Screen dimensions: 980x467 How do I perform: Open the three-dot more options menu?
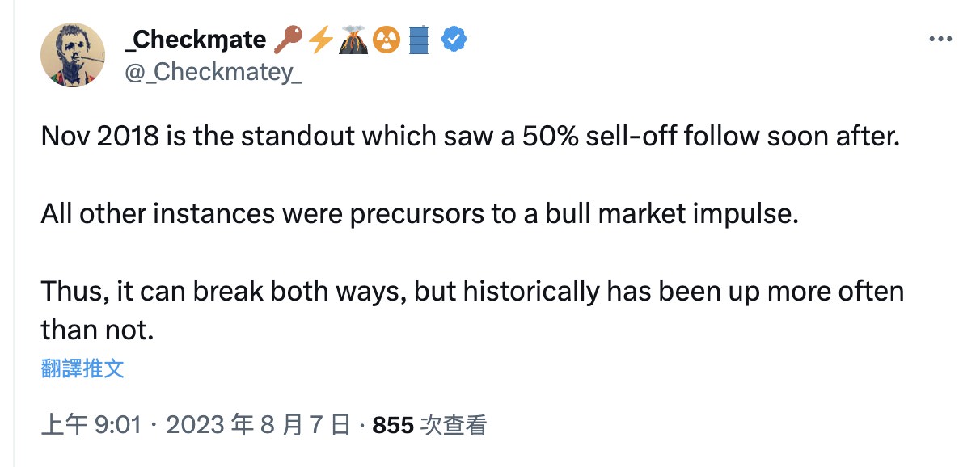tap(941, 39)
